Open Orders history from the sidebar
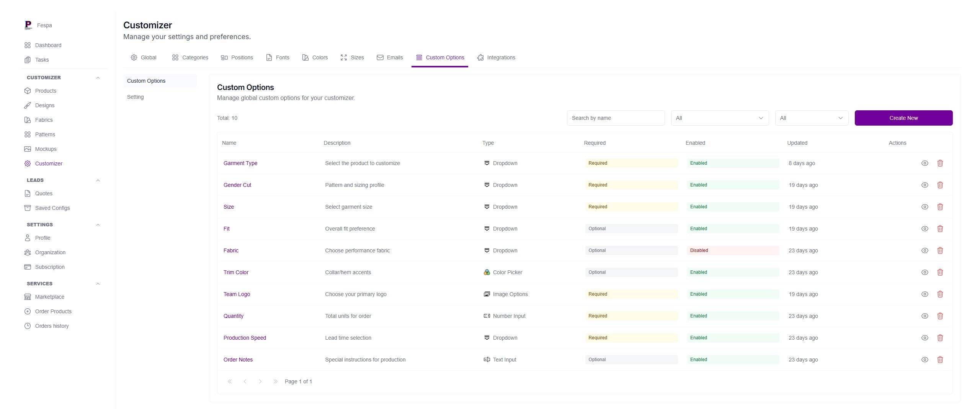Screen dimensions: 980x409 pyautogui.click(x=51, y=326)
